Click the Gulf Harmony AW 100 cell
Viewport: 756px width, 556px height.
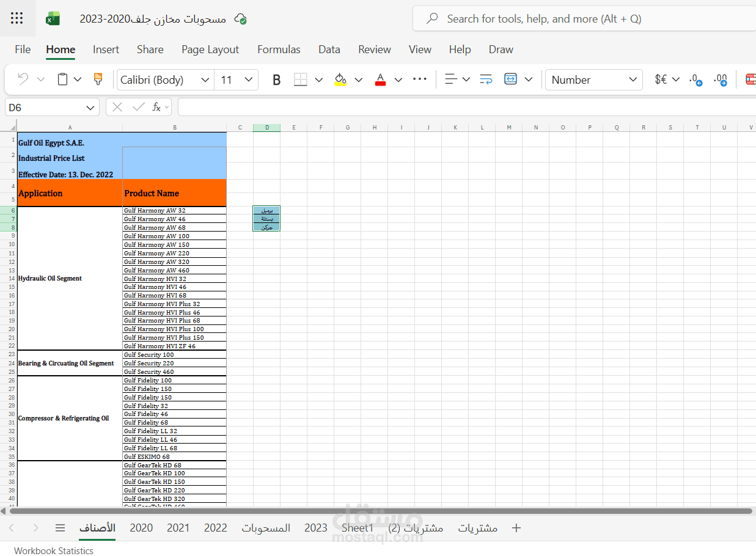(175, 236)
